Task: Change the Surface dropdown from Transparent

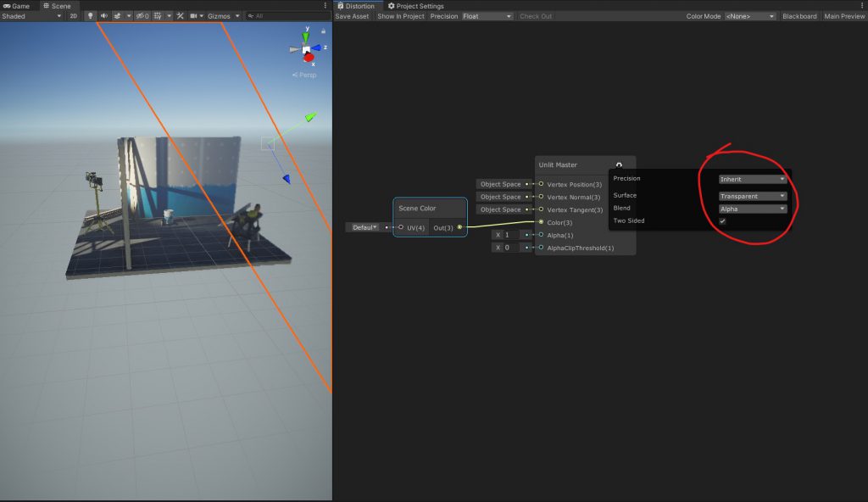Action: [751, 195]
